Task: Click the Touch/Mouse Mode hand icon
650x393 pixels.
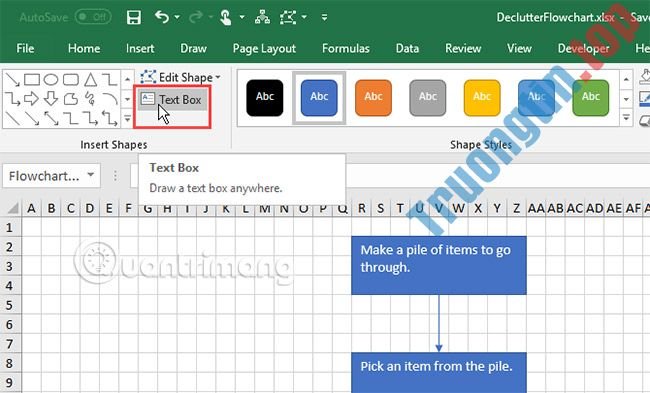Action: 226,17
